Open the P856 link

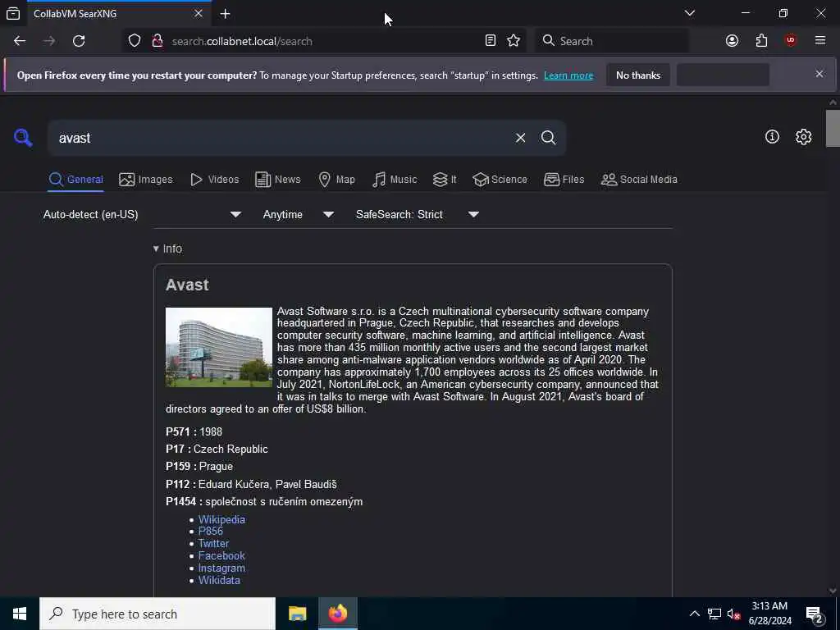tap(211, 531)
